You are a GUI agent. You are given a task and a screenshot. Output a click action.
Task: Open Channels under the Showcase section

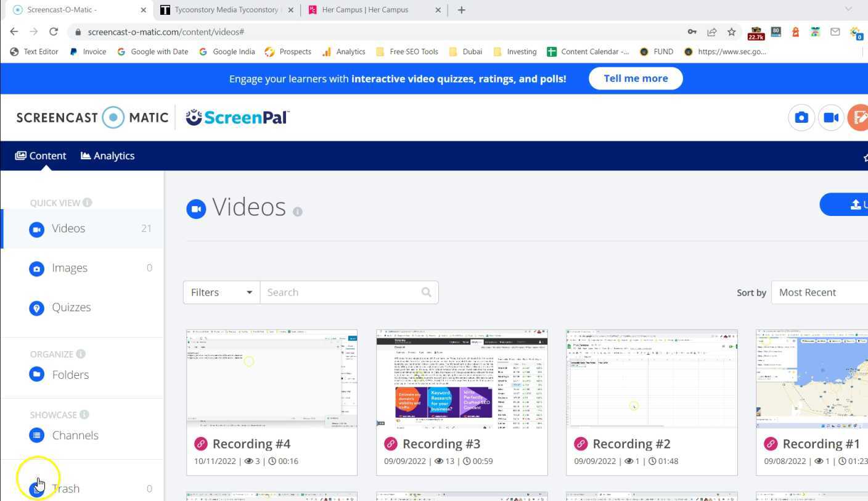pos(36,435)
